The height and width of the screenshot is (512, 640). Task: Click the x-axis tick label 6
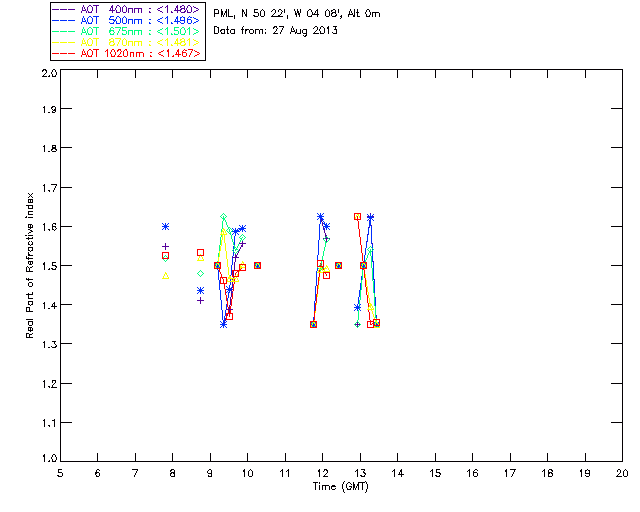[x=98, y=473]
